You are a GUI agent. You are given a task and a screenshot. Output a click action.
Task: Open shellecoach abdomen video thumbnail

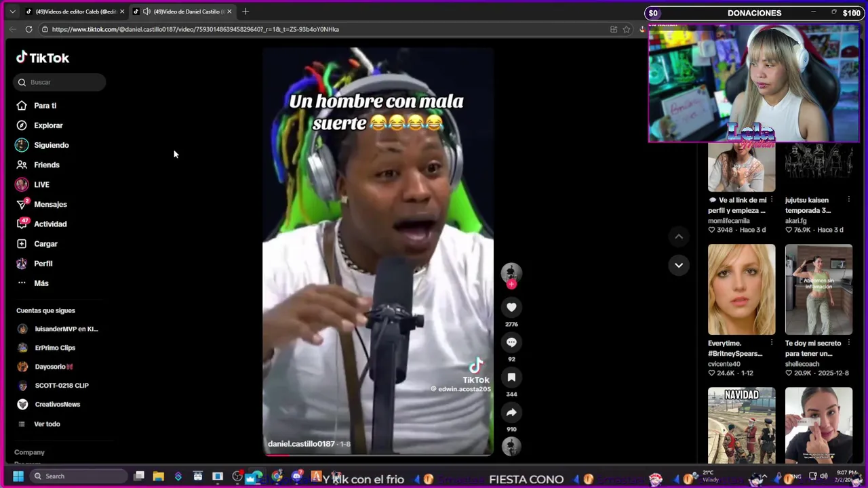coord(818,289)
